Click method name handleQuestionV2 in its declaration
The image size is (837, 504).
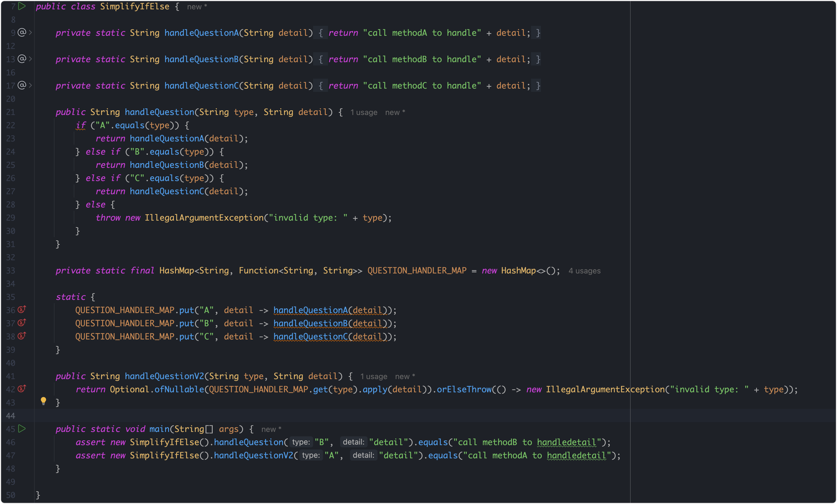click(165, 376)
